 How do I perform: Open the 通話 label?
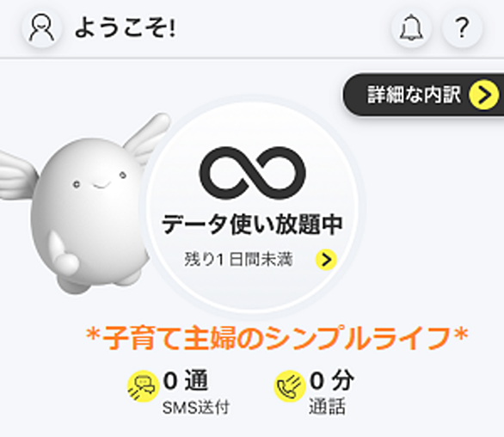pyautogui.click(x=327, y=407)
